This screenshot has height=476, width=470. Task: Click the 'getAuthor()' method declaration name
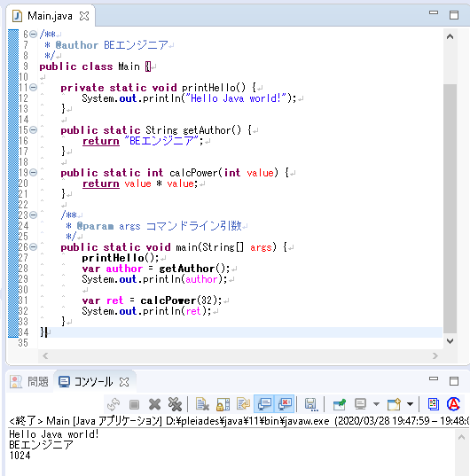coord(212,130)
